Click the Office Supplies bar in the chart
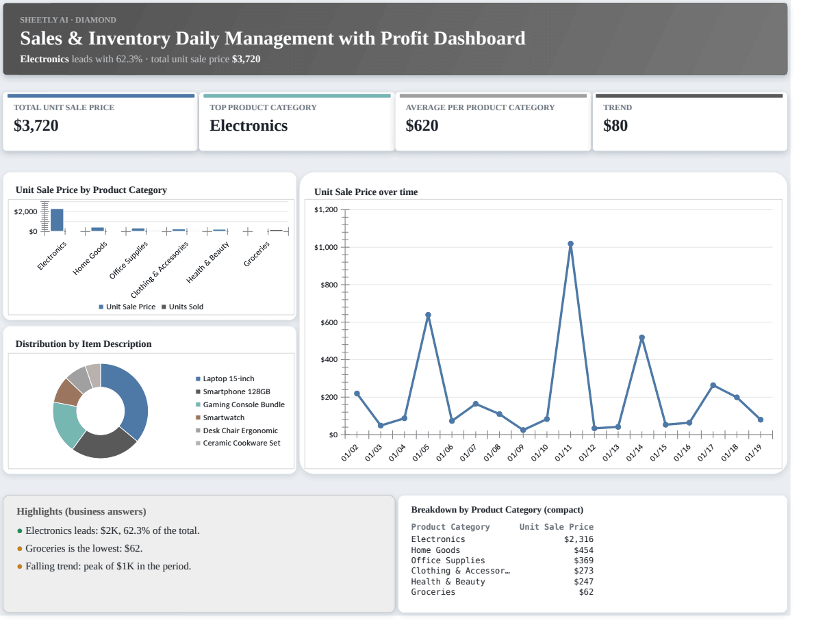Image resolution: width=840 pixels, height=631 pixels. 138,230
